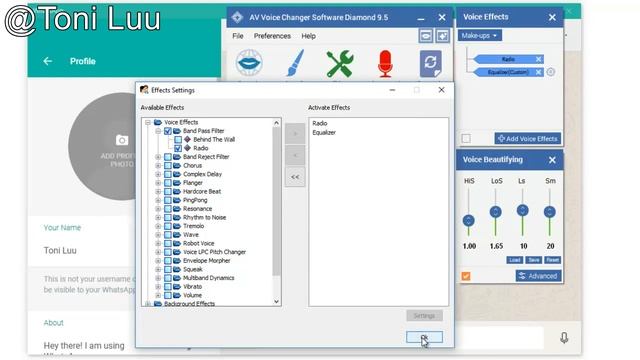Expand the Multiband Dynamics node
Image resolution: width=640 pixels, height=360 pixels.
(x=158, y=278)
